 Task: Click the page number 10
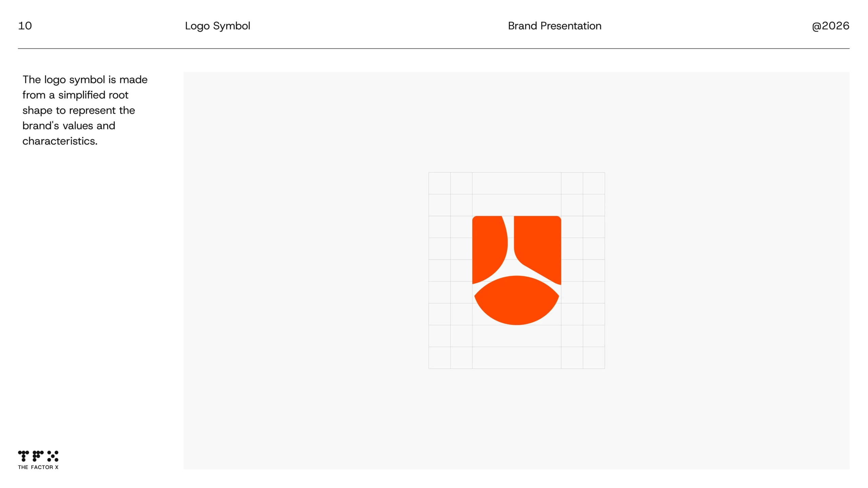click(25, 26)
